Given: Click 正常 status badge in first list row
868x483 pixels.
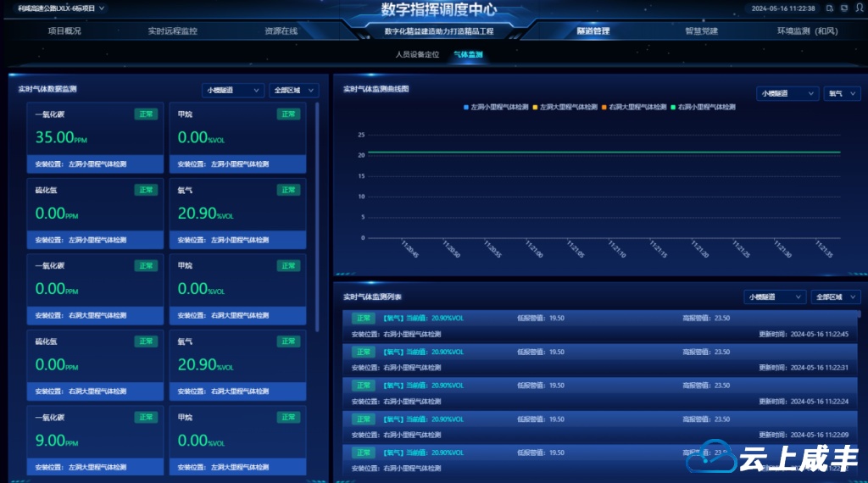Looking at the screenshot, I should click(x=364, y=319).
